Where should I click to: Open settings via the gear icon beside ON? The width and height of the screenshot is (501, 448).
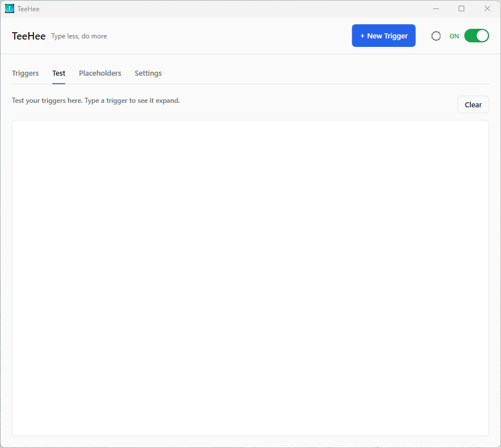tap(436, 36)
